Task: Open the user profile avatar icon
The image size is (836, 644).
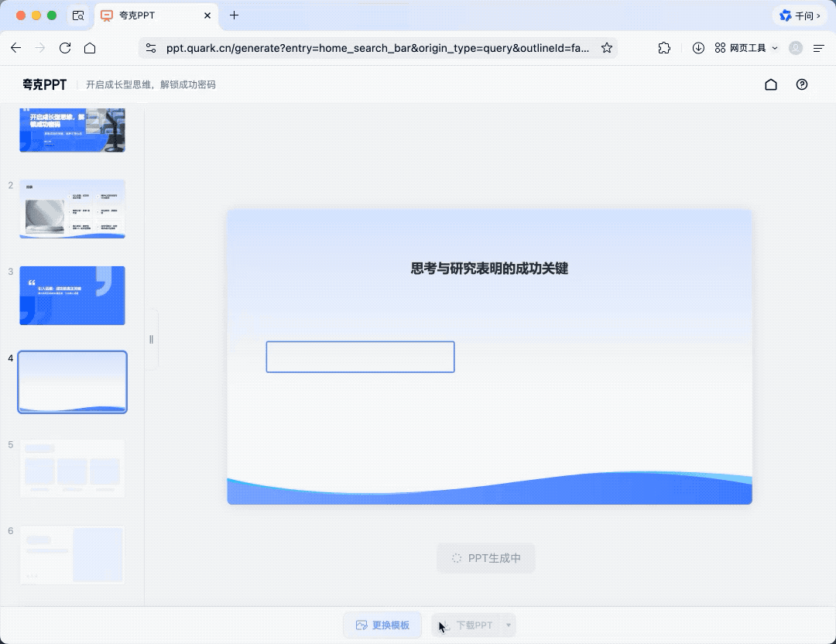Action: click(795, 48)
